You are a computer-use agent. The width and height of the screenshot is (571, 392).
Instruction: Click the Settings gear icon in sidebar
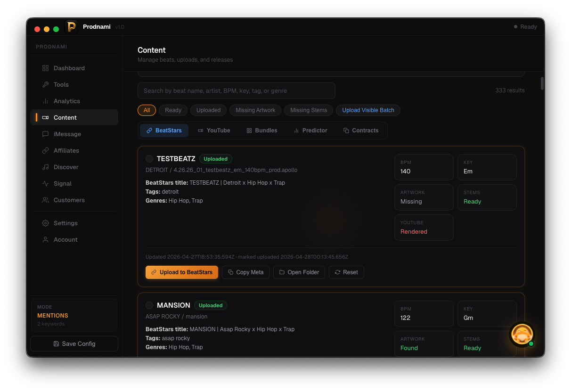pos(45,223)
